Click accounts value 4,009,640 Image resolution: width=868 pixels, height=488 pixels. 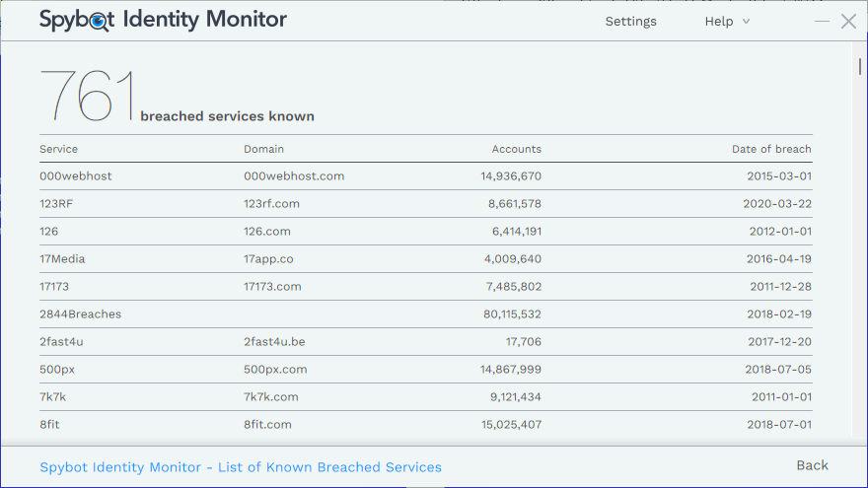(x=513, y=259)
